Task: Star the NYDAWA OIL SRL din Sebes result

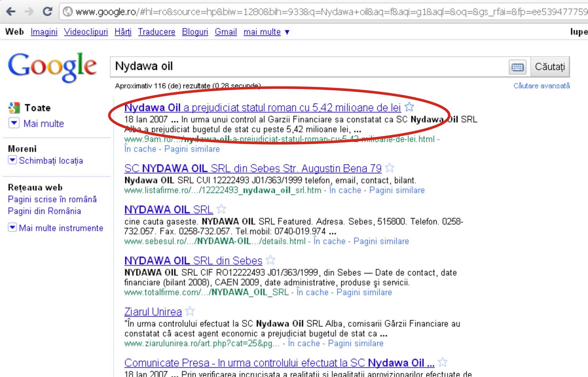Action: tap(270, 260)
